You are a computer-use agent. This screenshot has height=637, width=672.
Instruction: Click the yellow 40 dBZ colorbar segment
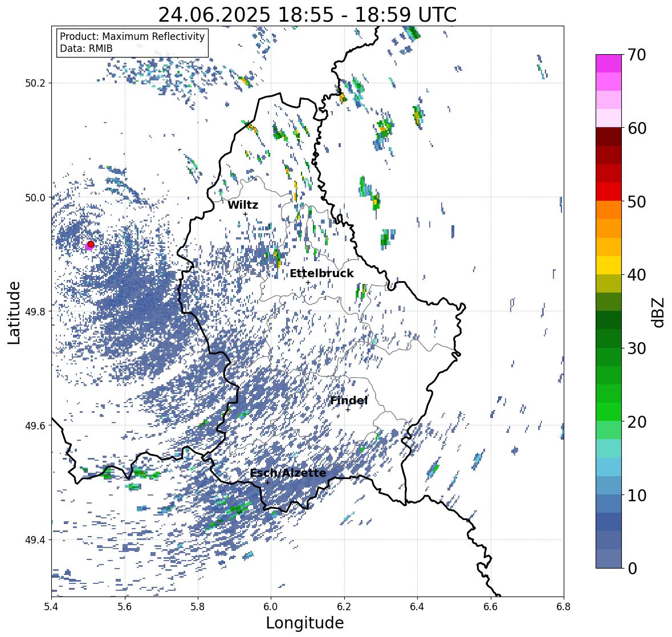[x=609, y=265]
